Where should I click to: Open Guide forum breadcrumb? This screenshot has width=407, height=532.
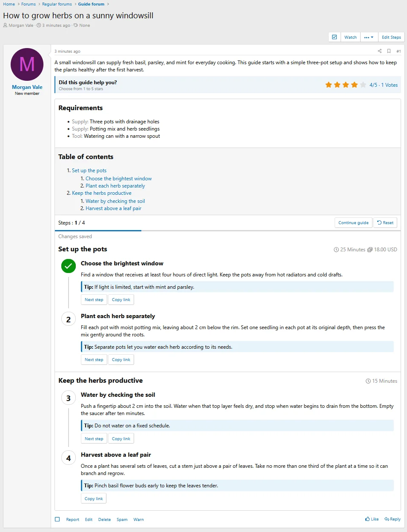pos(91,4)
